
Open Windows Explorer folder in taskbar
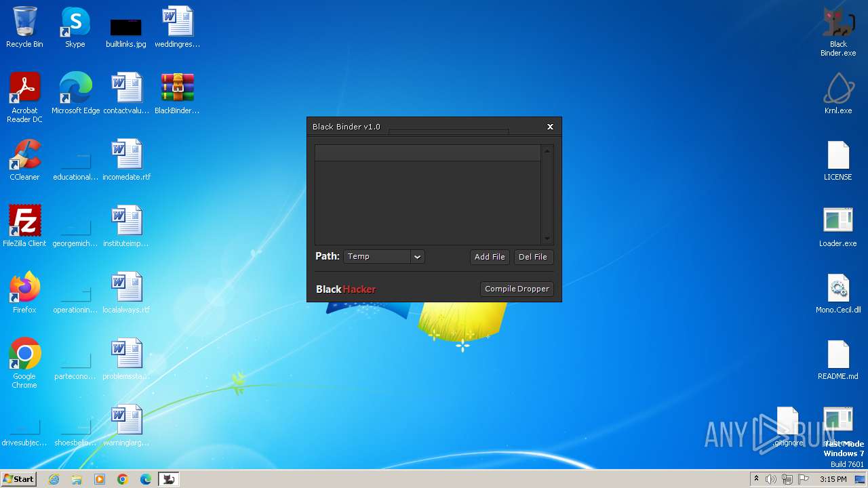[77, 479]
